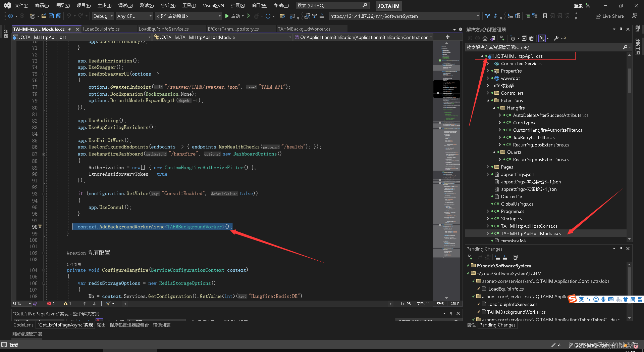Open 调试(D) menu
Screen dimensions: 644x352
point(125,5)
